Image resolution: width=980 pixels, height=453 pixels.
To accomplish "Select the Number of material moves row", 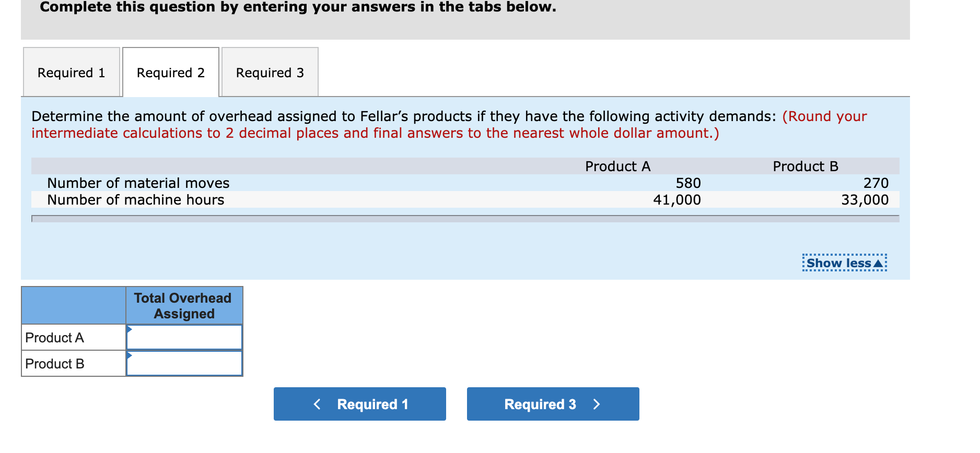I will point(138,183).
